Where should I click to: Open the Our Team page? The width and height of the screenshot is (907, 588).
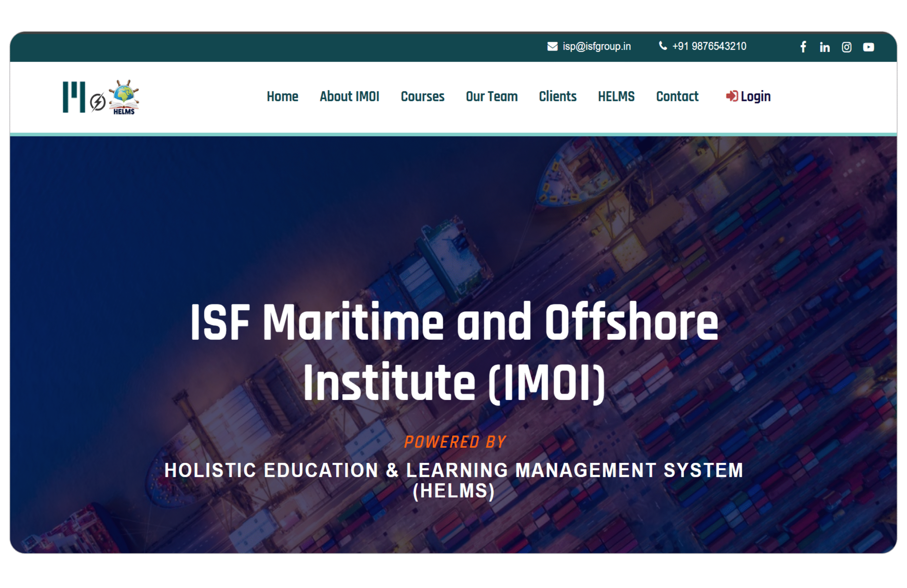click(492, 96)
